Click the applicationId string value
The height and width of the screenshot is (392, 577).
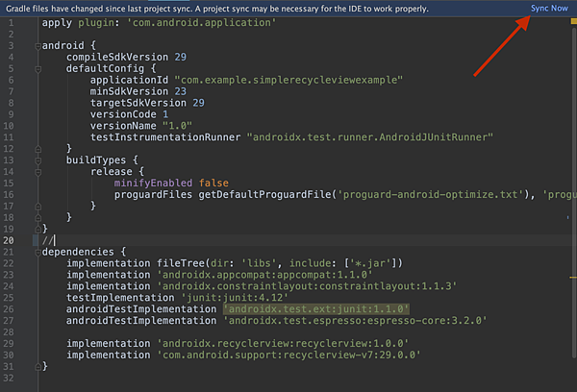pos(288,80)
